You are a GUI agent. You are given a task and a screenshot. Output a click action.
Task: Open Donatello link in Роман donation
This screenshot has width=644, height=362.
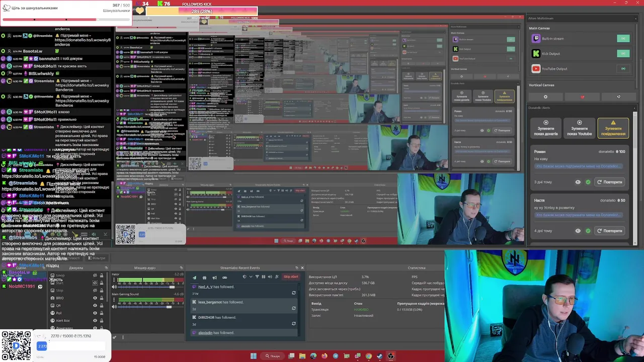pyautogui.click(x=579, y=166)
